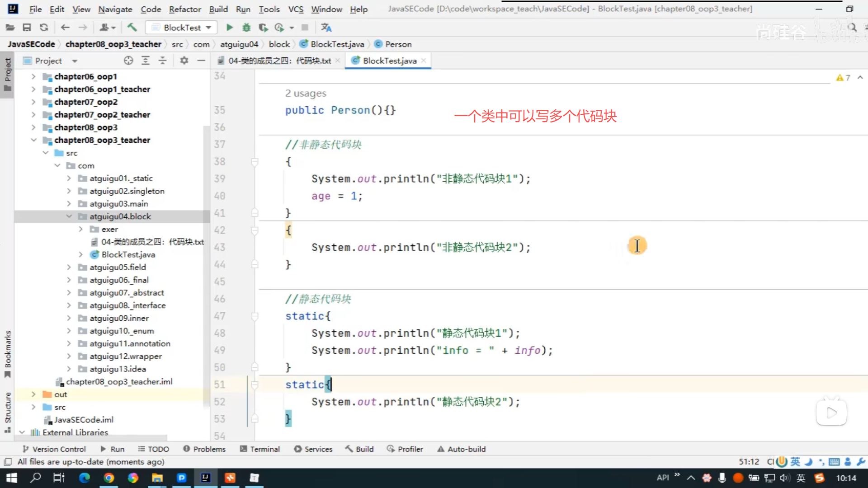868x488 pixels.
Task: Open Search Everywhere magnifier icon
Action: tap(852, 28)
